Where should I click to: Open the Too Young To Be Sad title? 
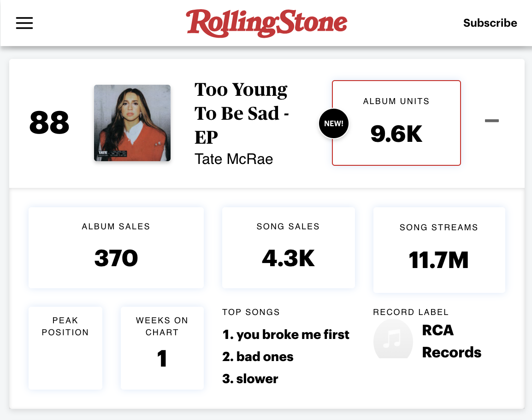coord(242,113)
